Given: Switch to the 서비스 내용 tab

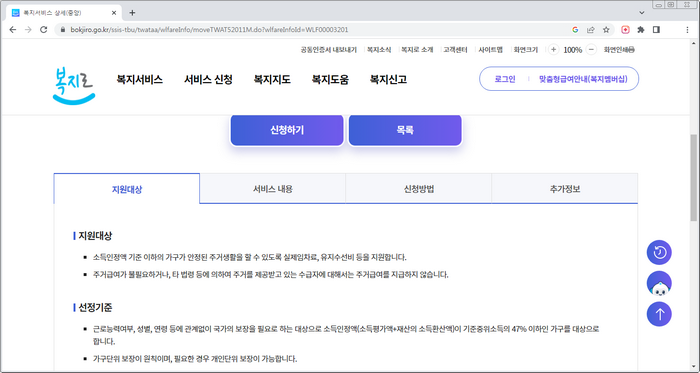Looking at the screenshot, I should [x=273, y=189].
